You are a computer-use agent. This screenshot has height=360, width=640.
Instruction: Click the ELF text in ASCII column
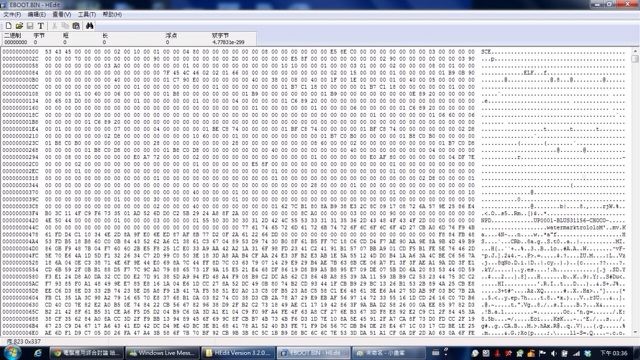point(529,73)
